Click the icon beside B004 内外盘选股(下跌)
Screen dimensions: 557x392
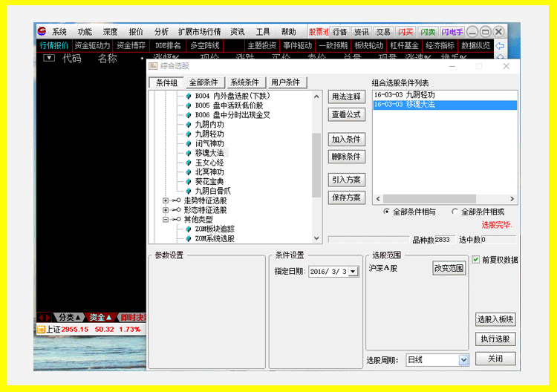pos(189,97)
